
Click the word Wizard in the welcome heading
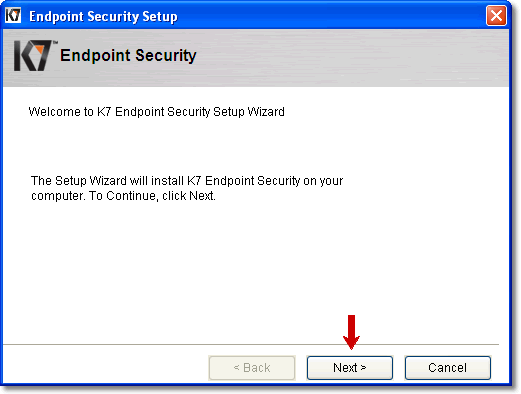[266, 112]
